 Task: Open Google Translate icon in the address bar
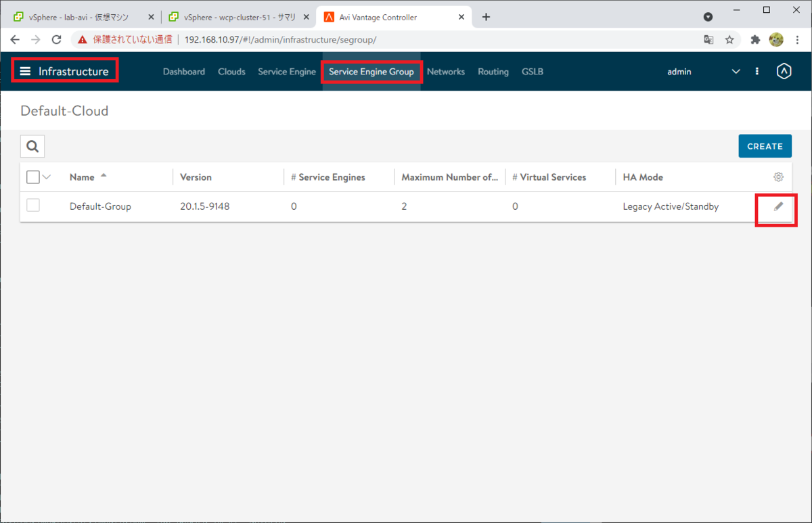[x=708, y=40]
